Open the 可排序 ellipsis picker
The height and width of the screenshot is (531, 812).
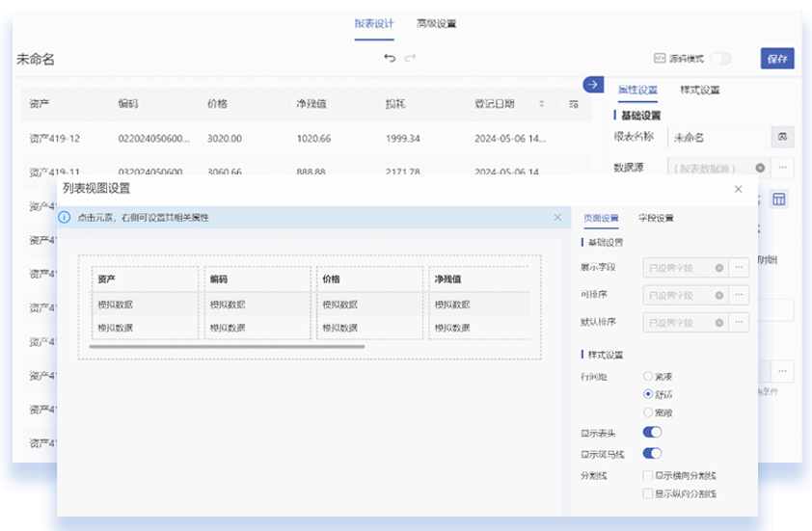(x=739, y=295)
